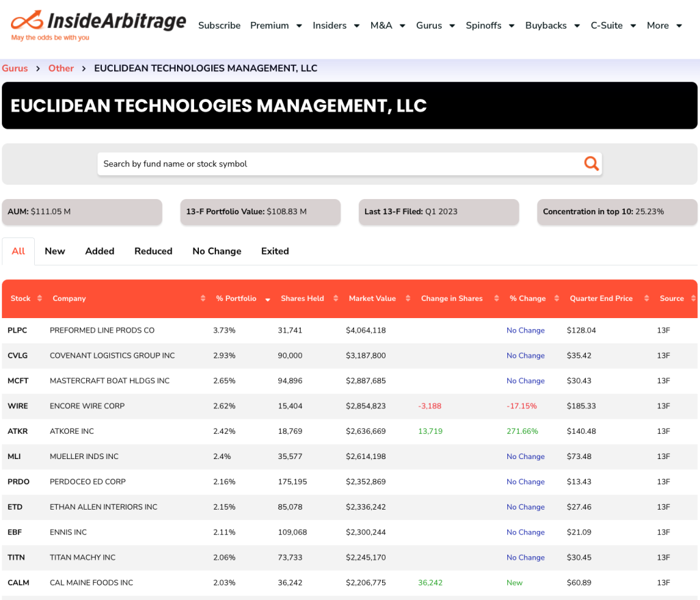Click the -3,188 change in shares
Viewport: 700px width, 600px height.
[x=429, y=406]
